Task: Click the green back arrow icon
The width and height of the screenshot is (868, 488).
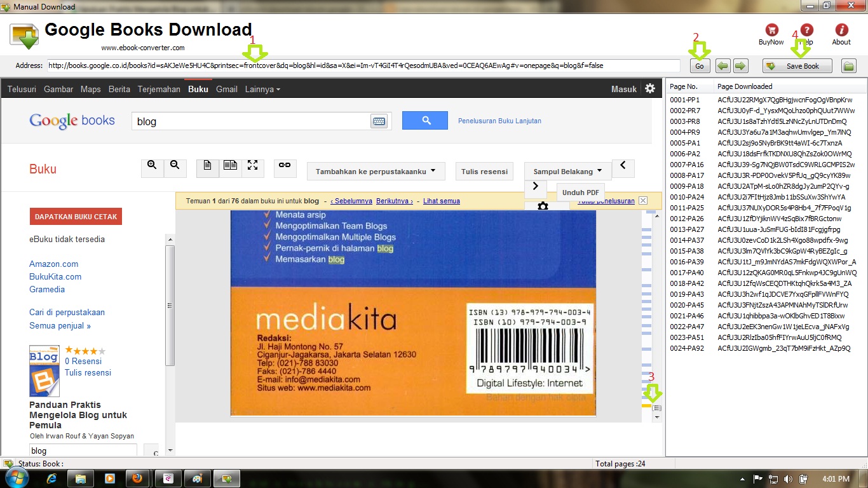Action: pos(722,66)
